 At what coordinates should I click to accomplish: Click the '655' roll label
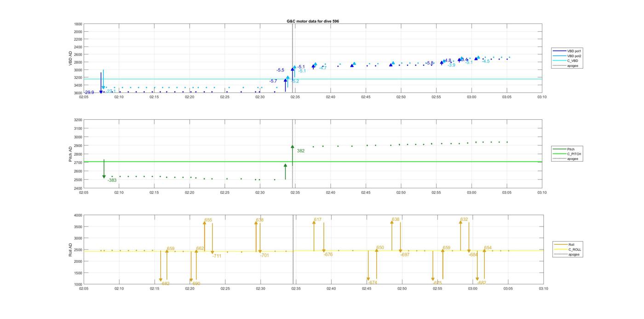(208, 220)
